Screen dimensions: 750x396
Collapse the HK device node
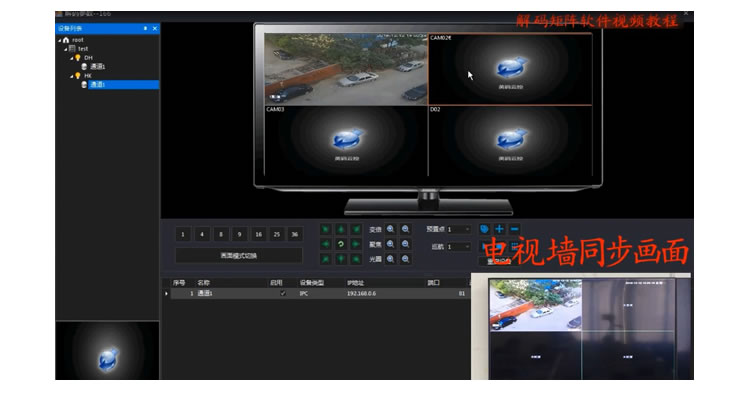pos(72,76)
